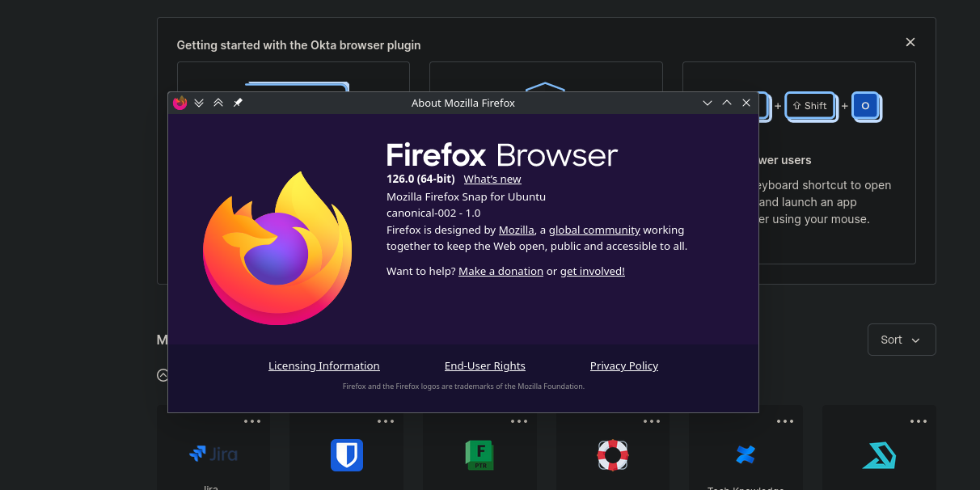This screenshot has width=980, height=490.
Task: Open the Privacy Policy link
Action: (x=623, y=365)
